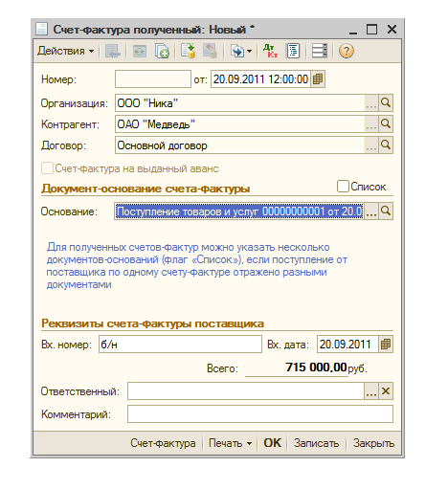The height and width of the screenshot is (490, 448).
Task: Clear Ответственный with the X button
Action: coord(386,391)
